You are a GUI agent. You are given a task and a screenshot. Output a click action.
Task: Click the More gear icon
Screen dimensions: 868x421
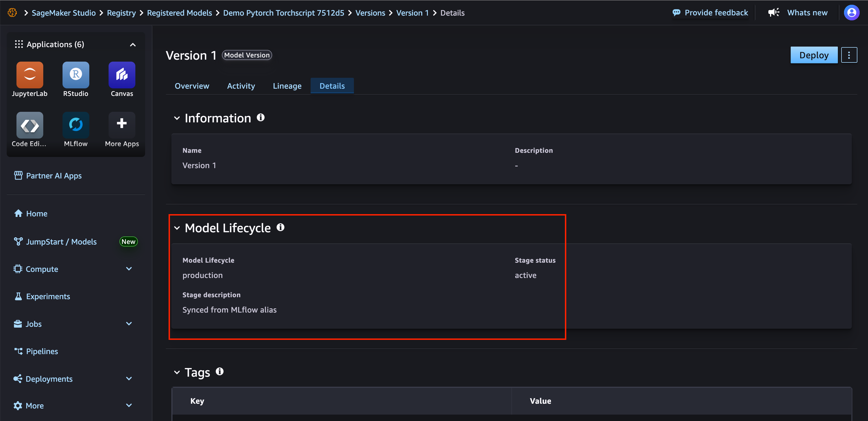tap(18, 405)
